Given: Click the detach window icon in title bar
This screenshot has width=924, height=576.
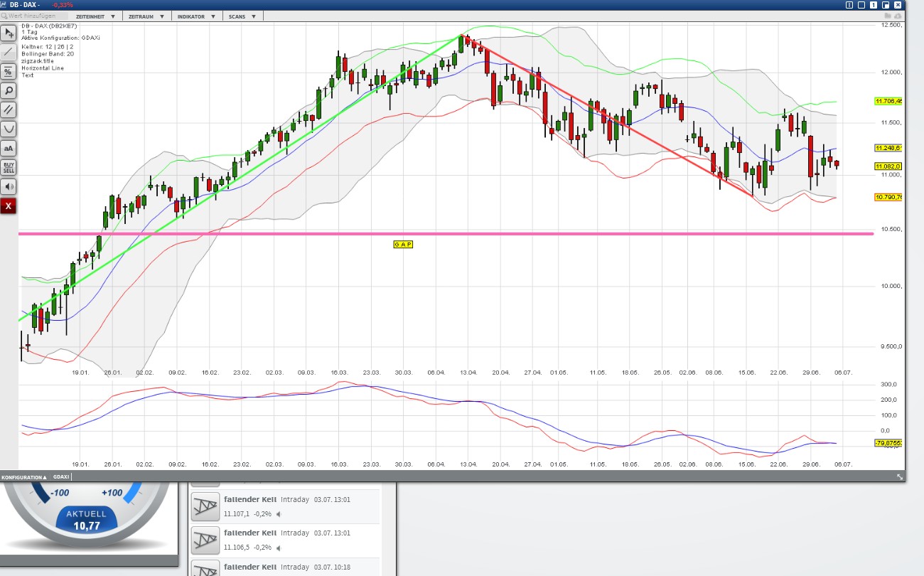Looking at the screenshot, I should 886,5.
